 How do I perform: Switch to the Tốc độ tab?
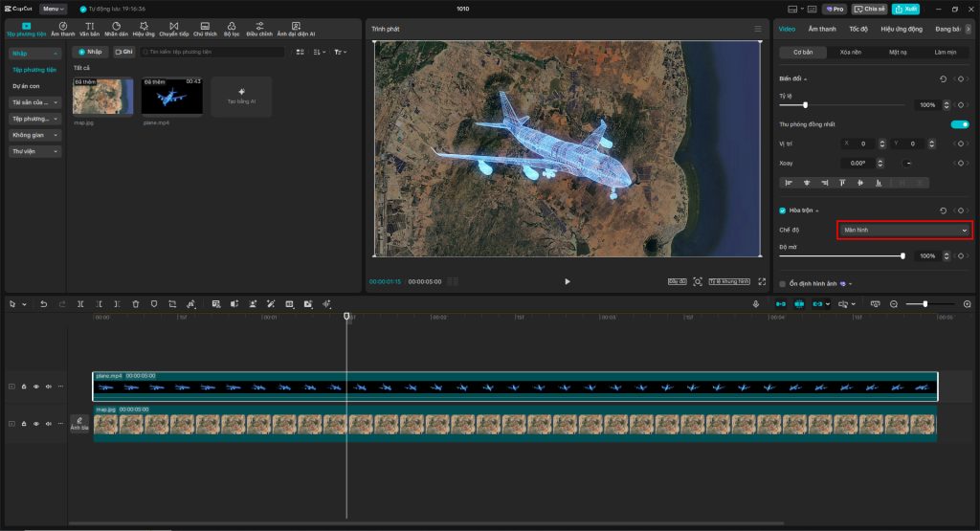point(857,29)
